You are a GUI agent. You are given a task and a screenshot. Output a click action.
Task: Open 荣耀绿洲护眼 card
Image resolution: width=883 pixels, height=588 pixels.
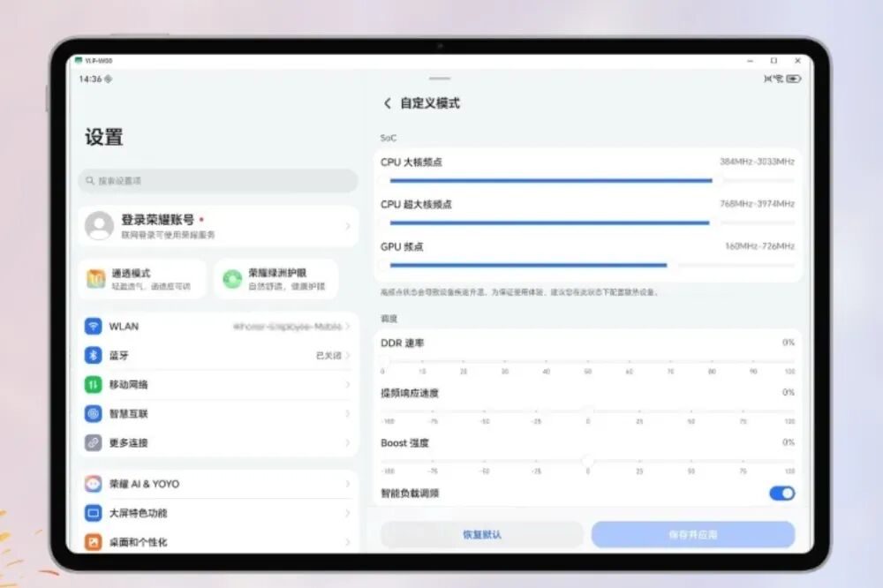point(276,279)
